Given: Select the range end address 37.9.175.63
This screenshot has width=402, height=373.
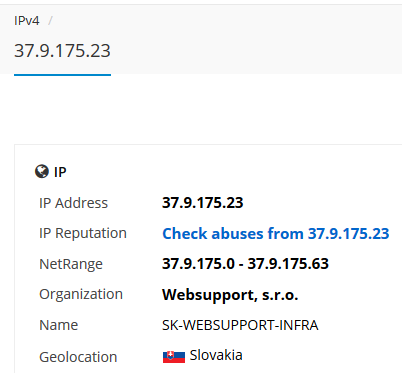Looking at the screenshot, I should [x=288, y=264].
